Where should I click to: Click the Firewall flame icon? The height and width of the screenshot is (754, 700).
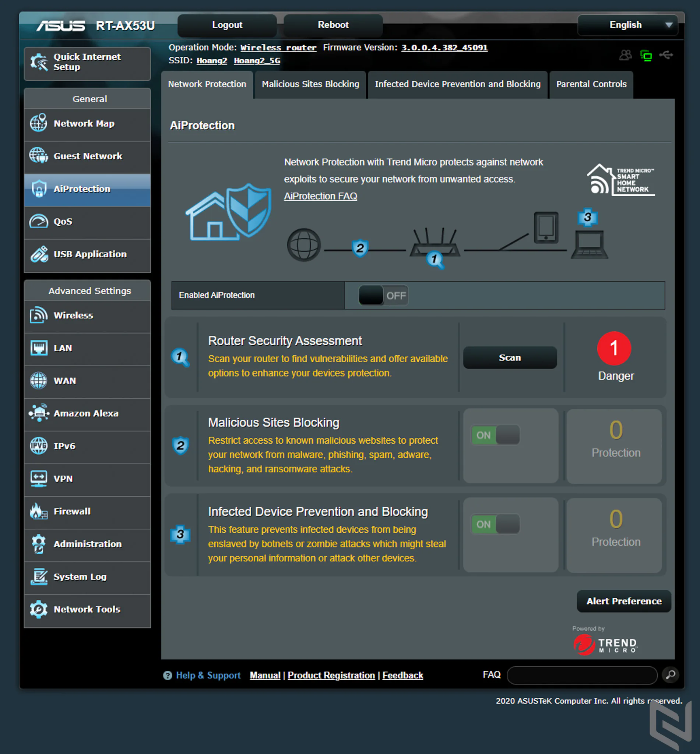(x=39, y=511)
